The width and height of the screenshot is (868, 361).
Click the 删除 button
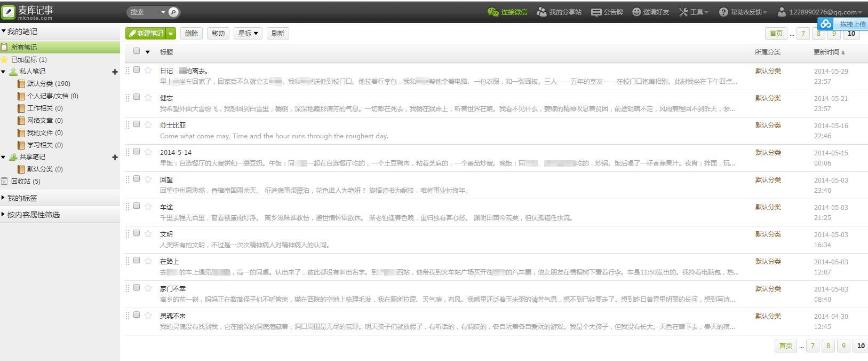tap(192, 33)
